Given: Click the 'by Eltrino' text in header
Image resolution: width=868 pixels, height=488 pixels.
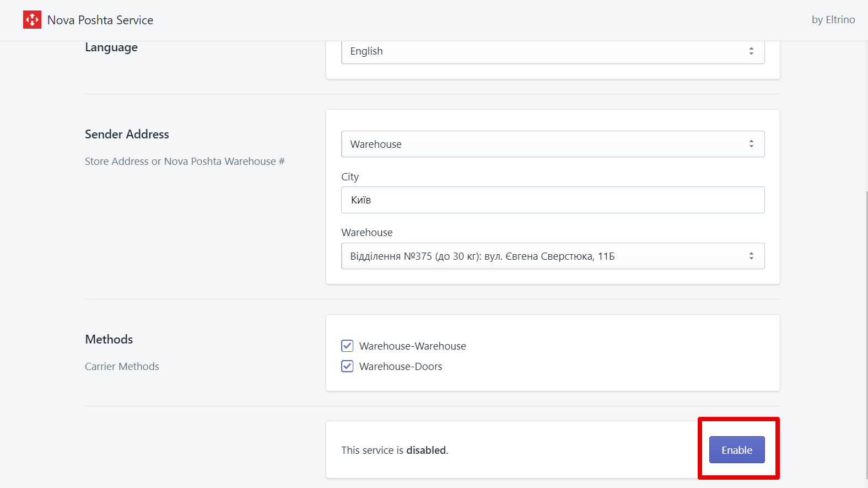Looking at the screenshot, I should click(x=833, y=20).
